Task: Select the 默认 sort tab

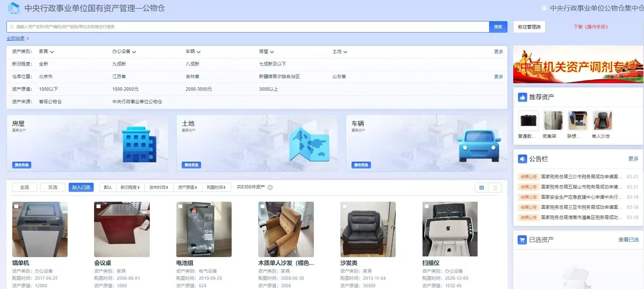Action: point(108,187)
